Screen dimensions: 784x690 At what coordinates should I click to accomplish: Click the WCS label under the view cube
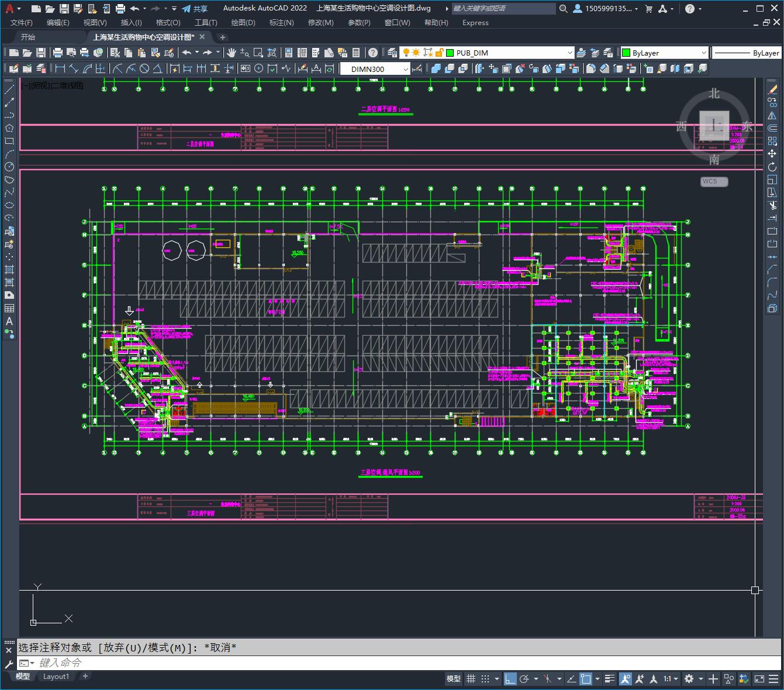714,181
